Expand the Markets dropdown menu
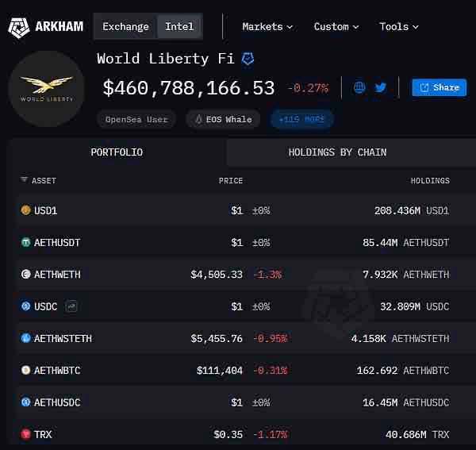The image size is (476, 450). tap(267, 27)
